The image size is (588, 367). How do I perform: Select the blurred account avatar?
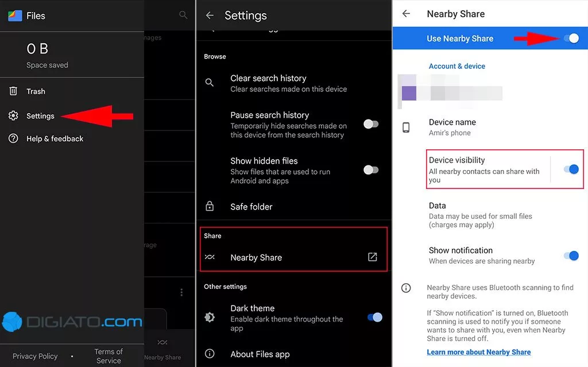[x=409, y=92]
